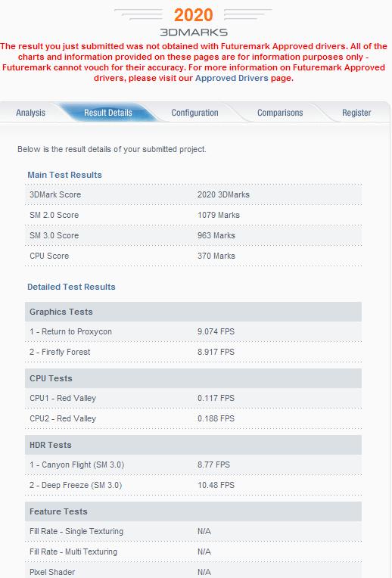
Task: Select the CPU Score 370 Marks value
Action: click(216, 256)
